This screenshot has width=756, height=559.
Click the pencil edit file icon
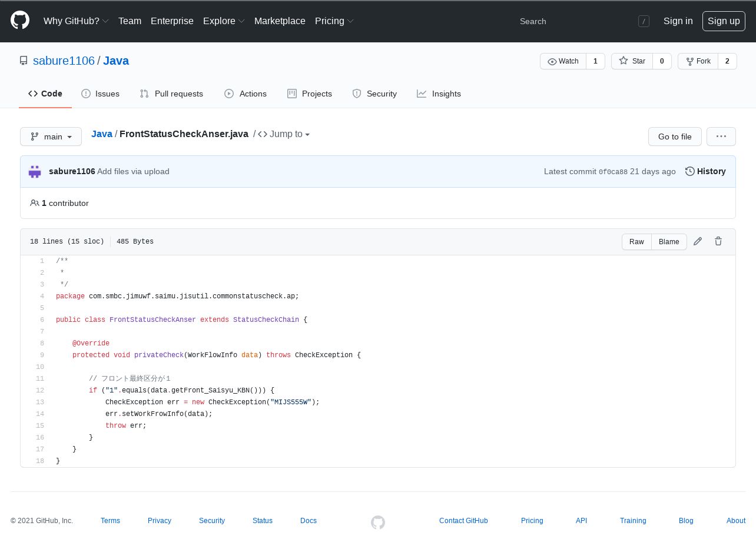(698, 241)
